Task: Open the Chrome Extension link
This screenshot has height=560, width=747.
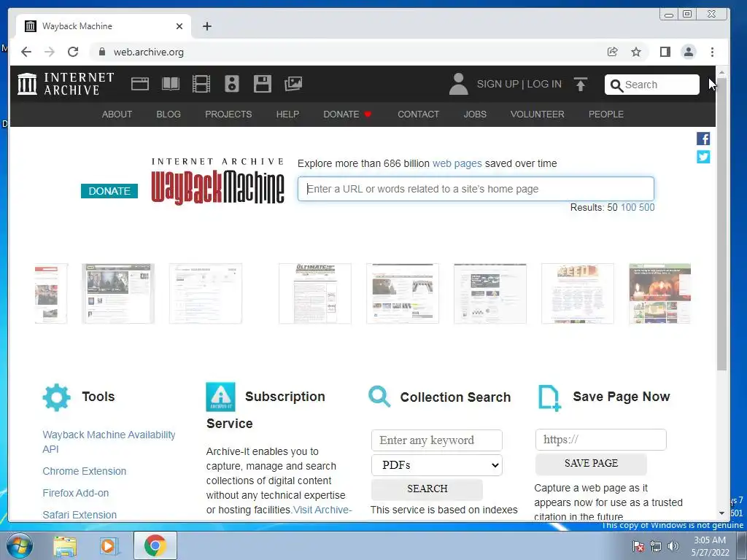Action: click(85, 471)
